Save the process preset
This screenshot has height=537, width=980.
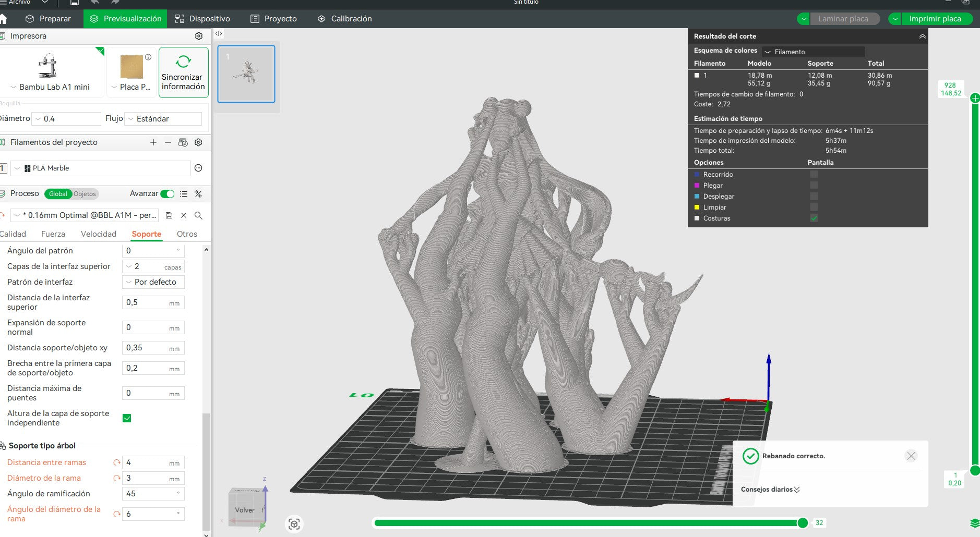(169, 215)
